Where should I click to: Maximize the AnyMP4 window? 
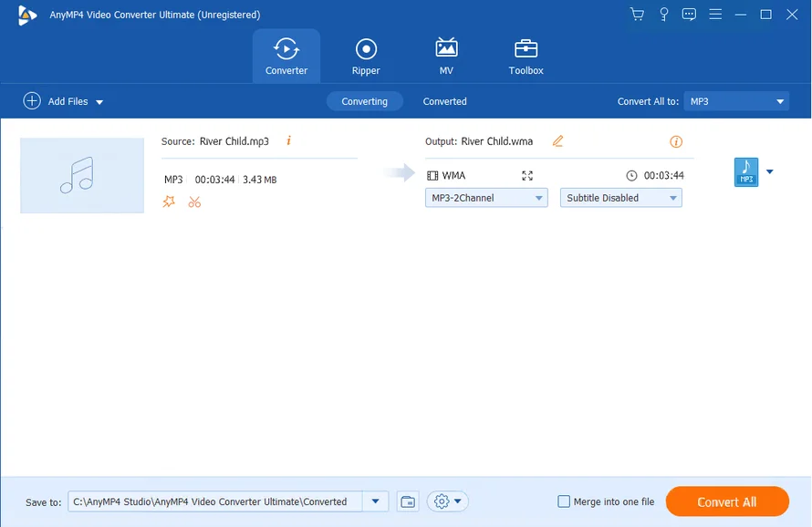[x=765, y=15]
